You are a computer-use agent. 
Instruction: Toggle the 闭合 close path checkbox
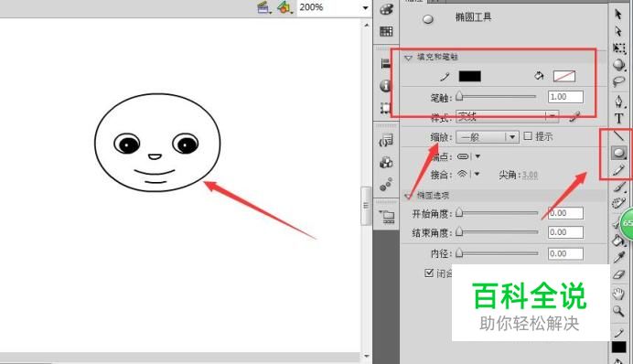429,273
